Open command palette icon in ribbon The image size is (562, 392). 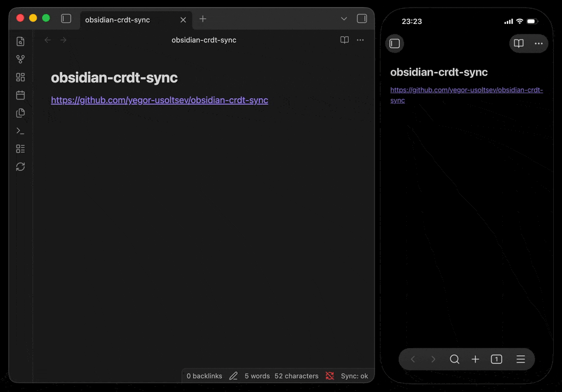pos(20,131)
